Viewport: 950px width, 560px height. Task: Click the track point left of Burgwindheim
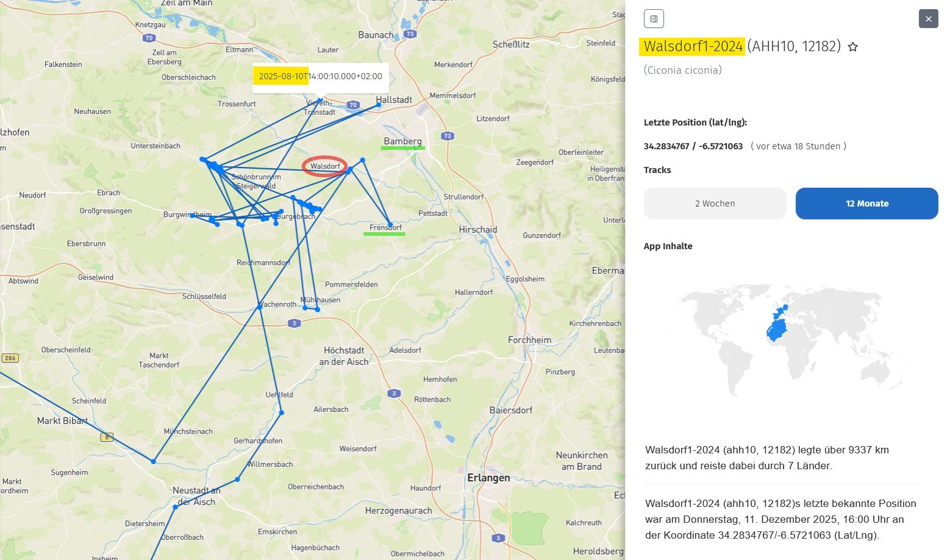pos(192,215)
